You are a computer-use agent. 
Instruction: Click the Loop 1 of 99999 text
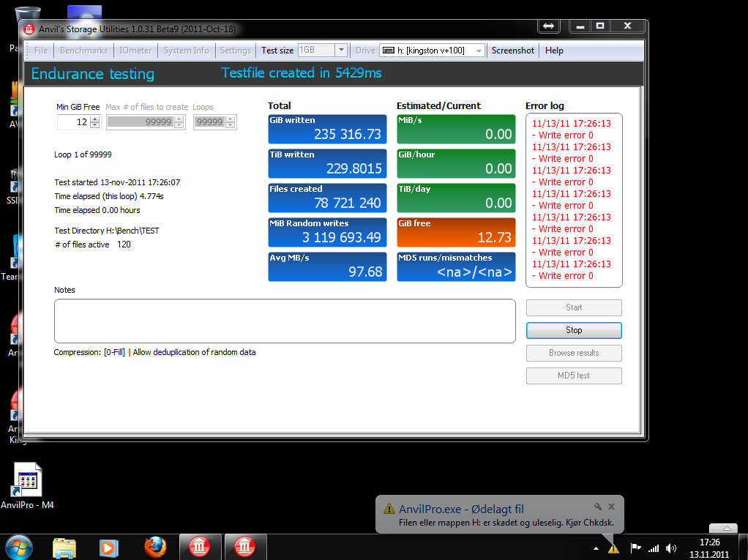83,154
